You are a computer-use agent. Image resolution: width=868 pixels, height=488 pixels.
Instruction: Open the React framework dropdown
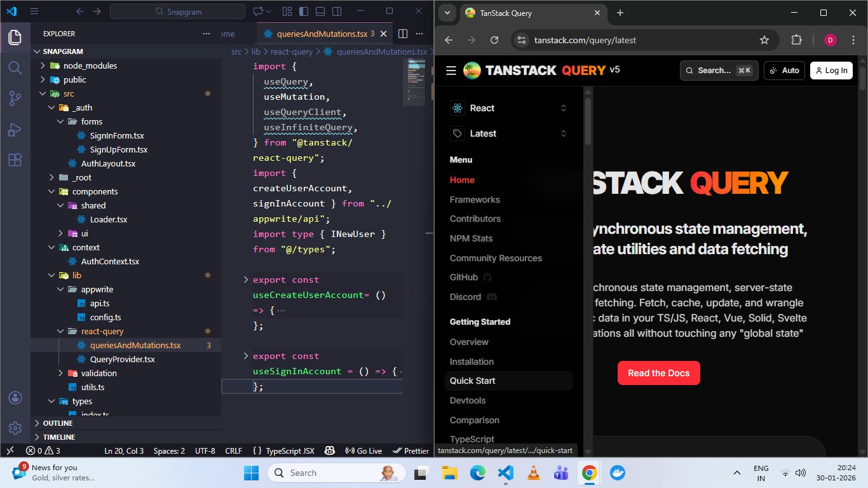point(508,108)
